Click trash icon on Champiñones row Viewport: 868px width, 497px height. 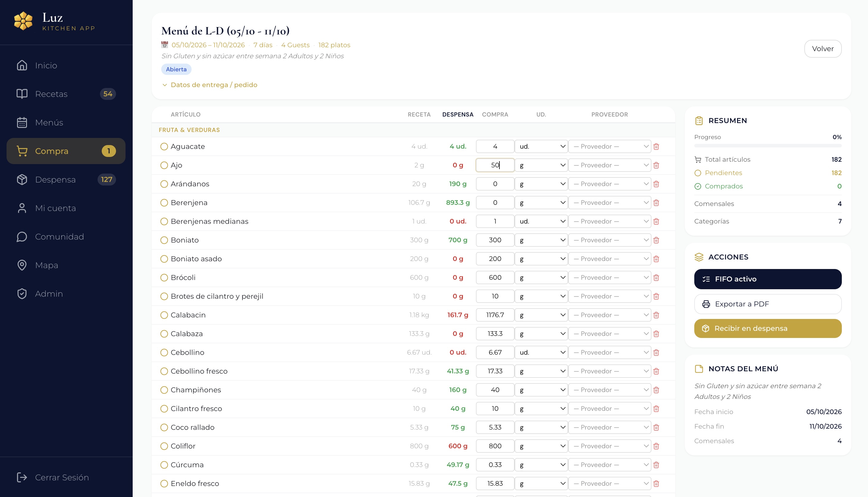656,390
